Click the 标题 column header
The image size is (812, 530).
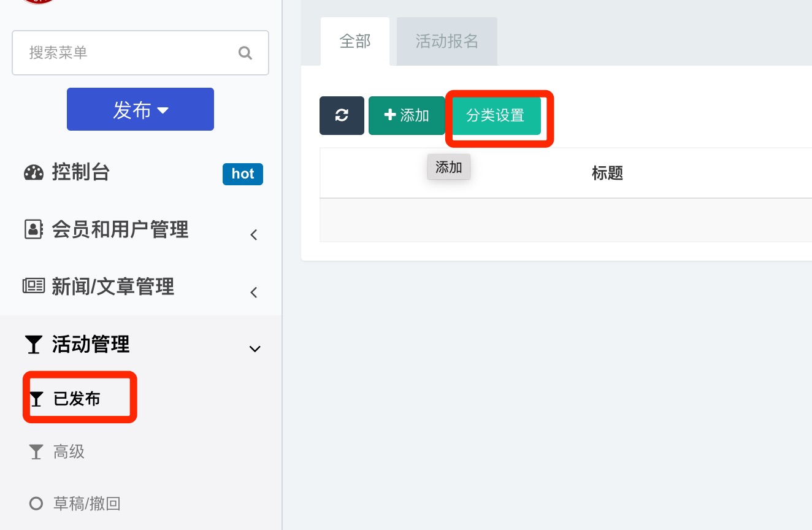[607, 174]
